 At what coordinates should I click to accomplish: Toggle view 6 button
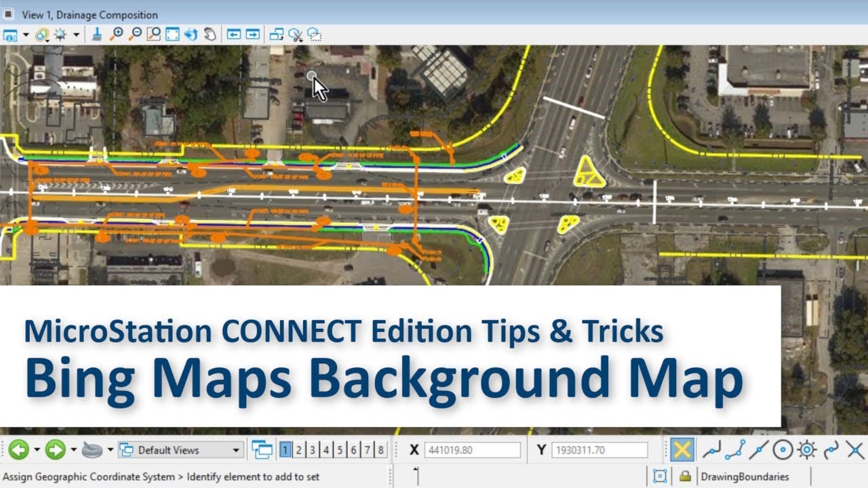[x=353, y=450]
